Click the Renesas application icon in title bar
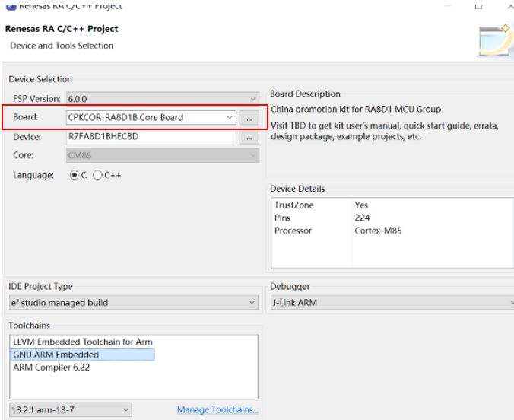 [x=11, y=6]
